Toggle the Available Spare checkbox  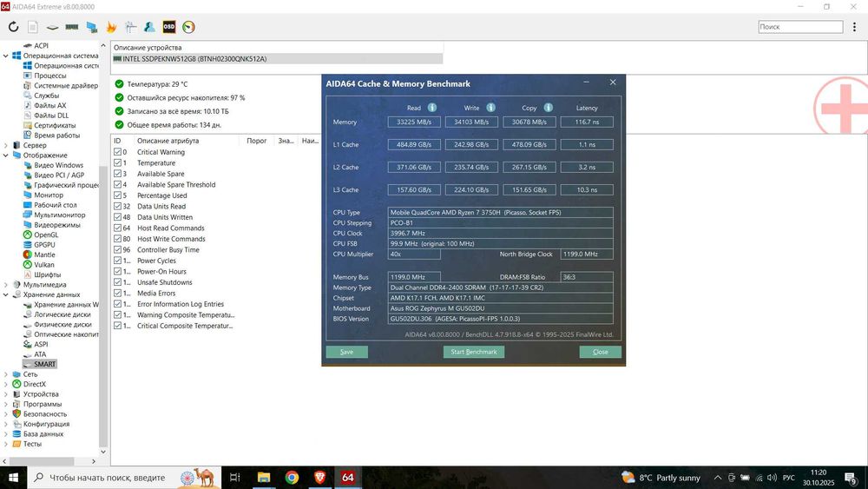click(117, 174)
